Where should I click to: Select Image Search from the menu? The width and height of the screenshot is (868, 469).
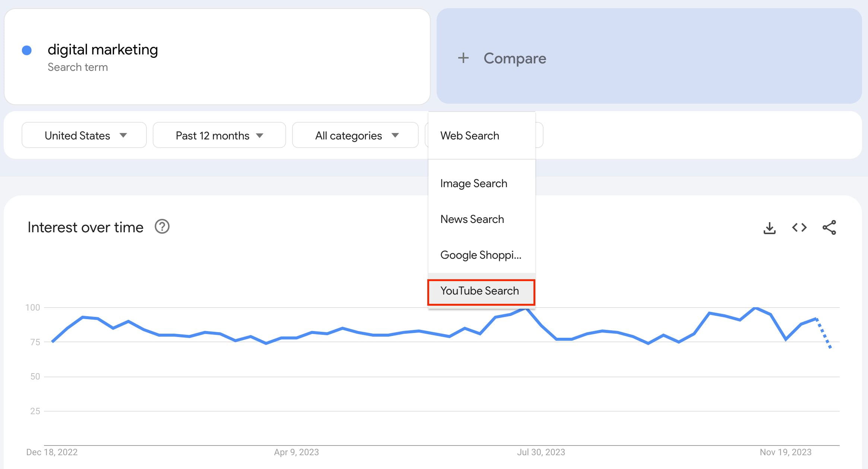[x=474, y=183]
